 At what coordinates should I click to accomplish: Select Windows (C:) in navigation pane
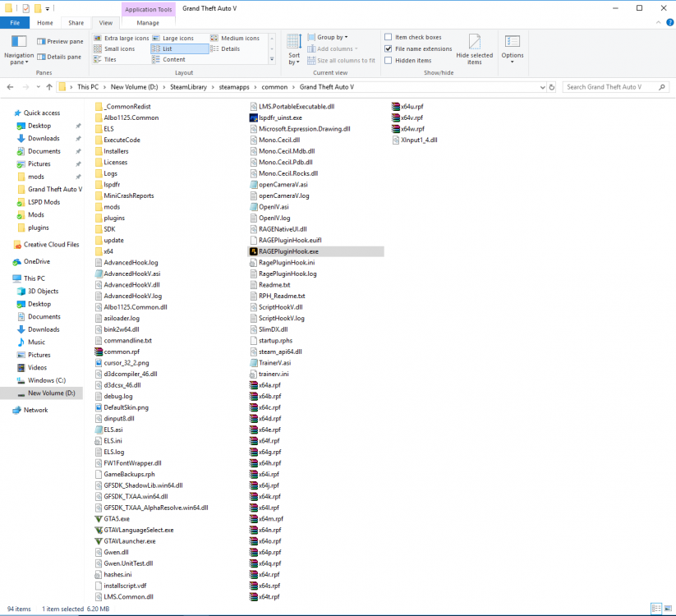pyautogui.click(x=47, y=380)
